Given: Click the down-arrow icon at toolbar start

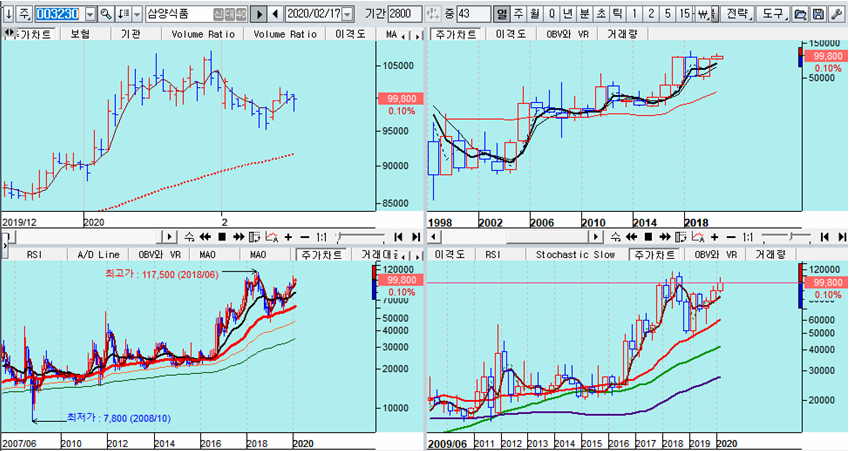Looking at the screenshot, I should coord(9,14).
